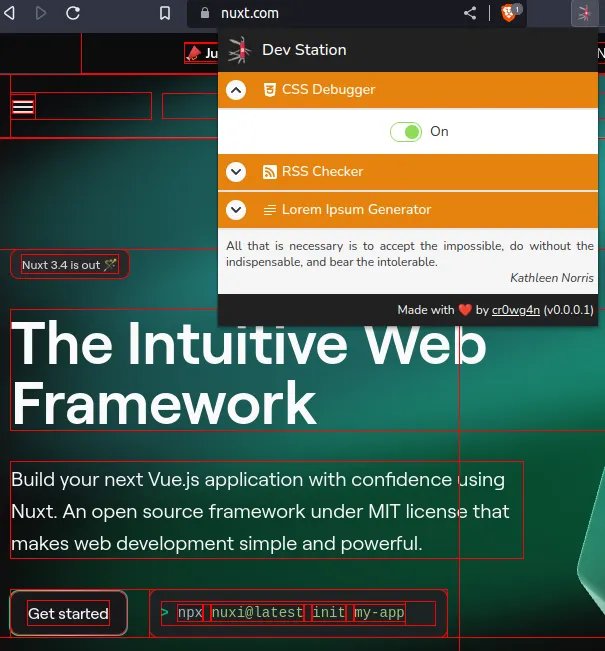Open Brave Shields lion icon

[509, 13]
